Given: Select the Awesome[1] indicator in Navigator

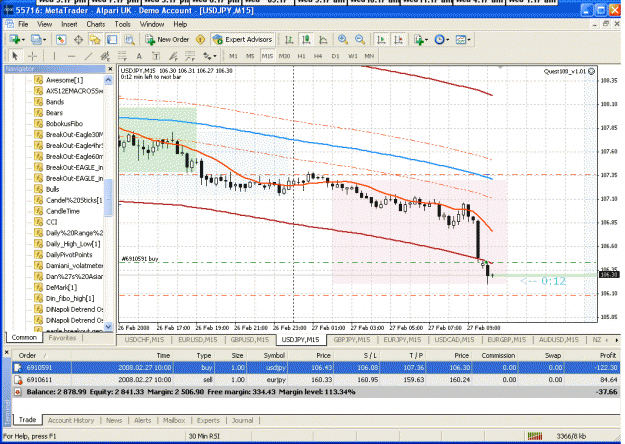Looking at the screenshot, I should point(64,80).
